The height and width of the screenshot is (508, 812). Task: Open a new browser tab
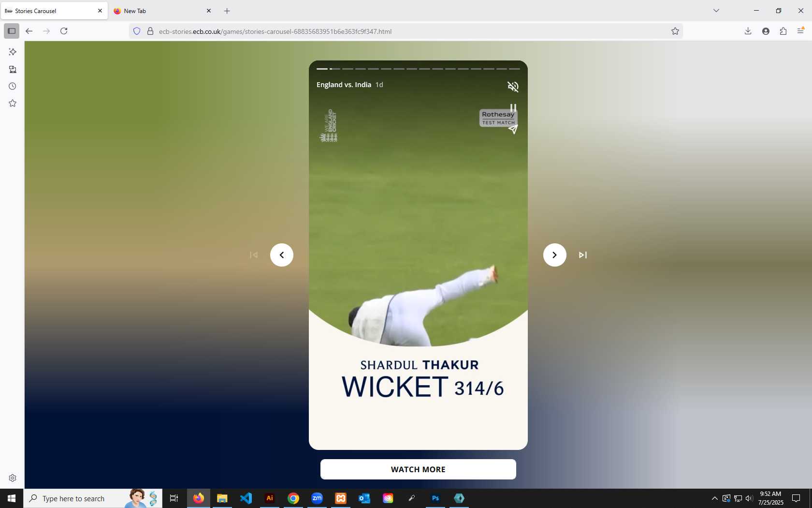227,11
